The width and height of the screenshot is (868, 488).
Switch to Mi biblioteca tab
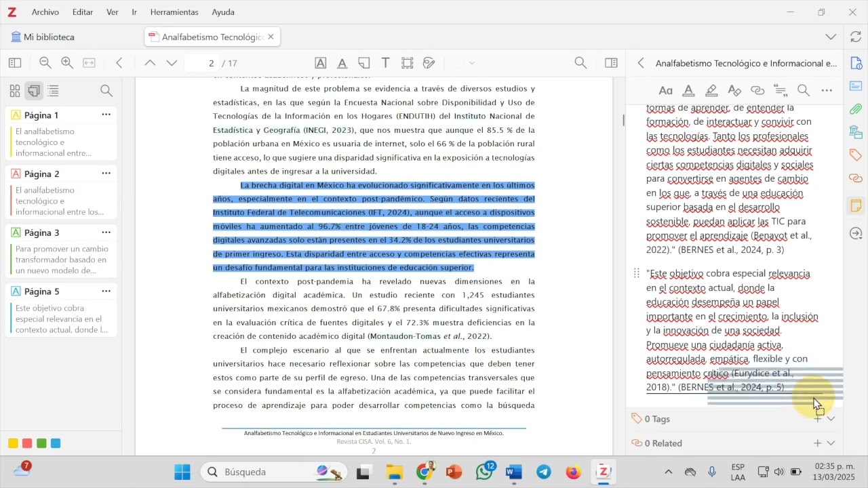(43, 37)
